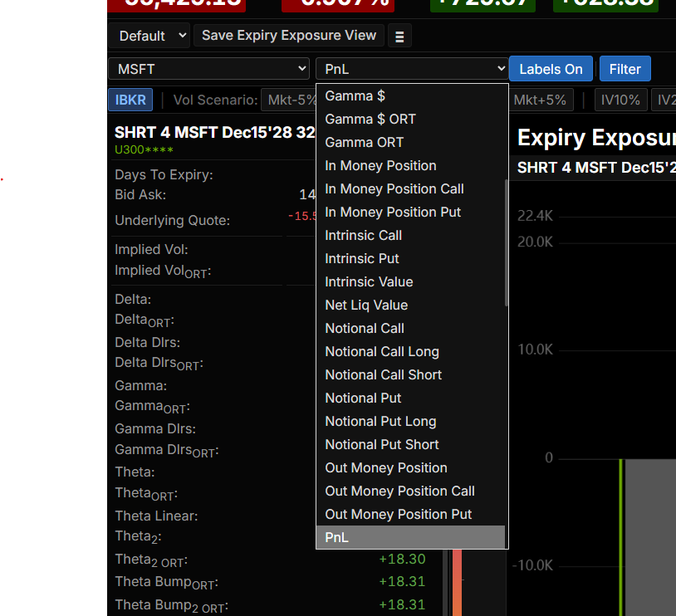Select Notional Call Short option
The width and height of the screenshot is (676, 616).
point(410,375)
